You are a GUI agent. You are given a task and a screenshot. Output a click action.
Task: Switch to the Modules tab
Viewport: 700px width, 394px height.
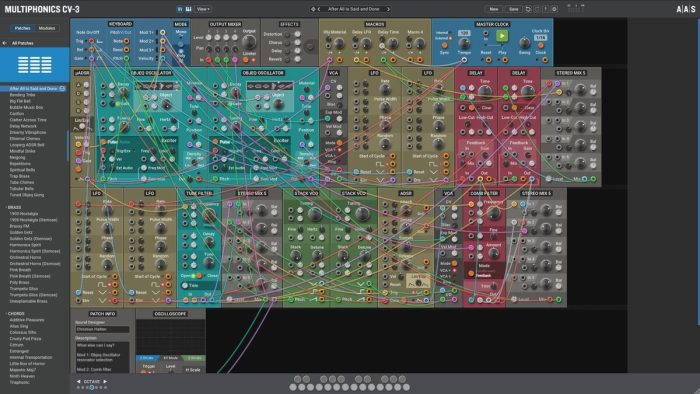click(46, 28)
